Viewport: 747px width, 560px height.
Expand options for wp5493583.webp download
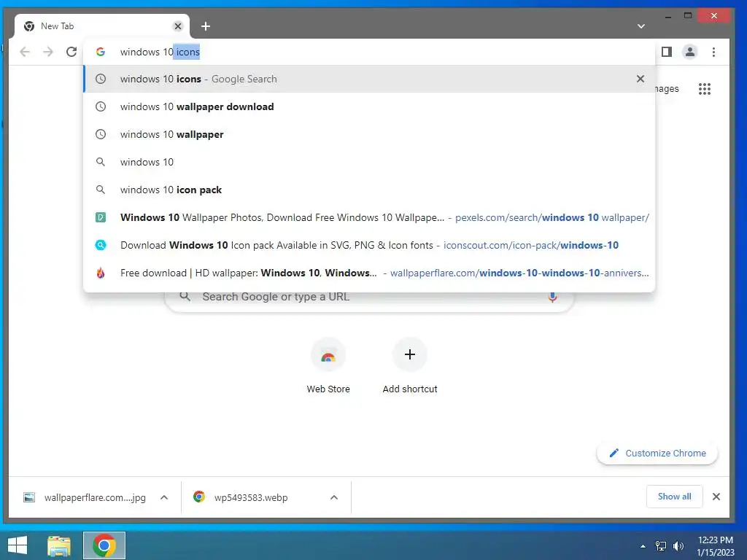point(334,497)
